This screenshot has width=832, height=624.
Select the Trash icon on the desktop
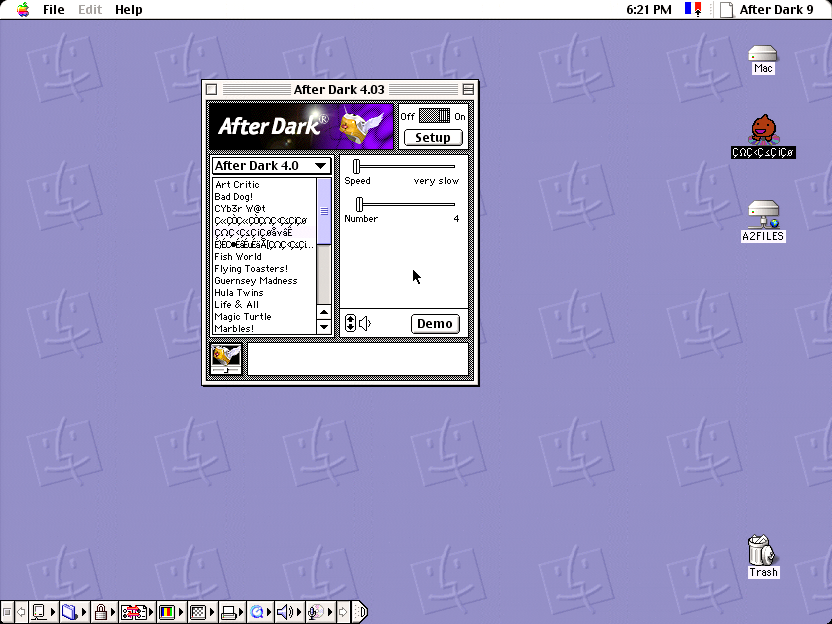[763, 556]
